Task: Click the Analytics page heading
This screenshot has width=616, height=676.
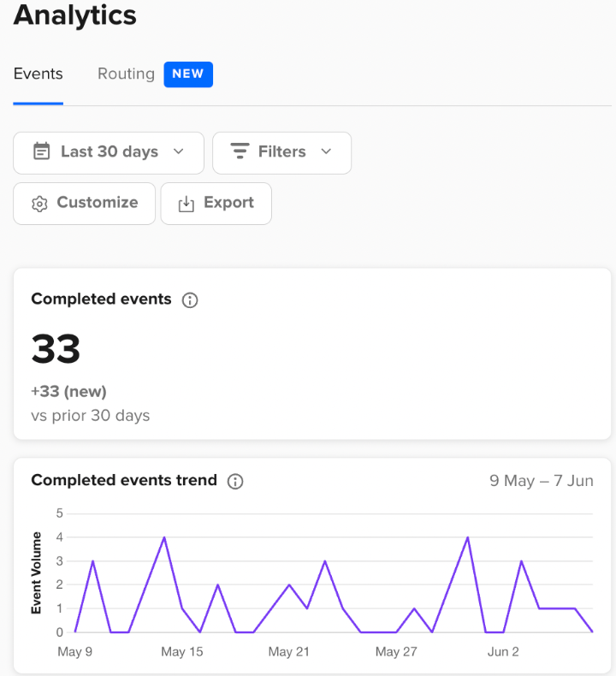Action: [x=75, y=15]
